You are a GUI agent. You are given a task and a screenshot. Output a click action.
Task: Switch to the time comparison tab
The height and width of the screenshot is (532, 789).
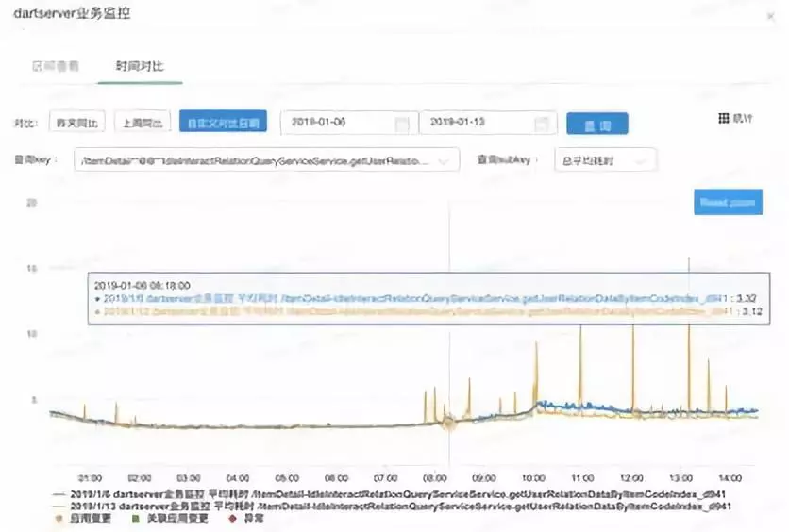(x=140, y=66)
